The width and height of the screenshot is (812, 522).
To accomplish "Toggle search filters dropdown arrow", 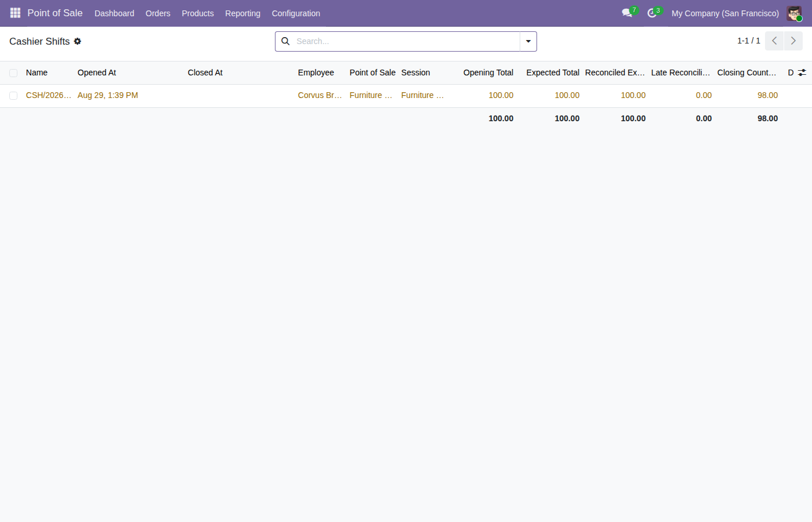I will click(x=528, y=41).
